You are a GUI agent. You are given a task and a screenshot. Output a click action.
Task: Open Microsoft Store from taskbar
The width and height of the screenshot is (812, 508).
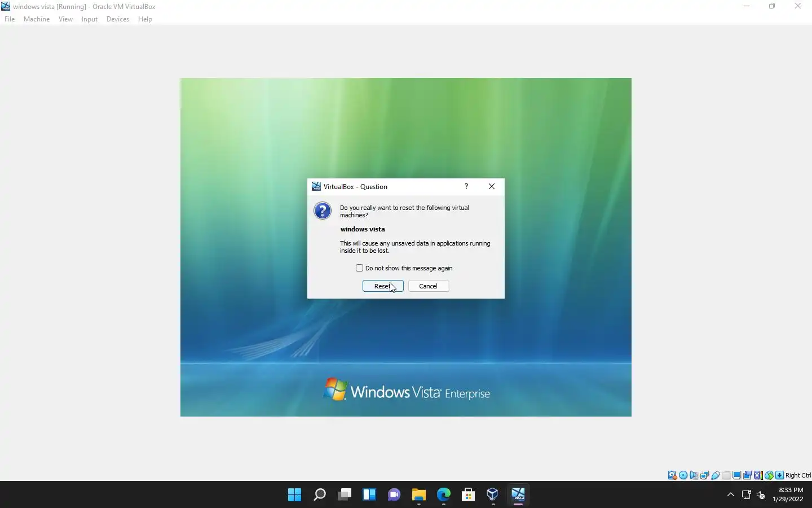[x=468, y=495]
